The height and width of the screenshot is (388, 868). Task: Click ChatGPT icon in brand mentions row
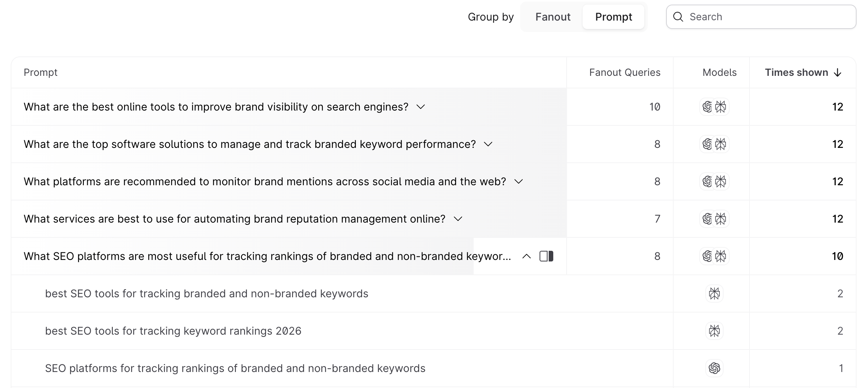(707, 181)
